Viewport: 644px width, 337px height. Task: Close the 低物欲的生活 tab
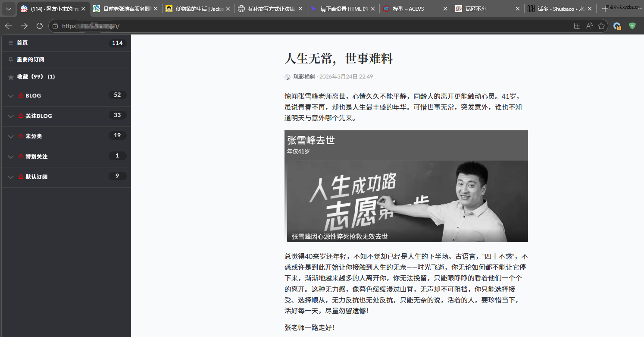[x=228, y=9]
